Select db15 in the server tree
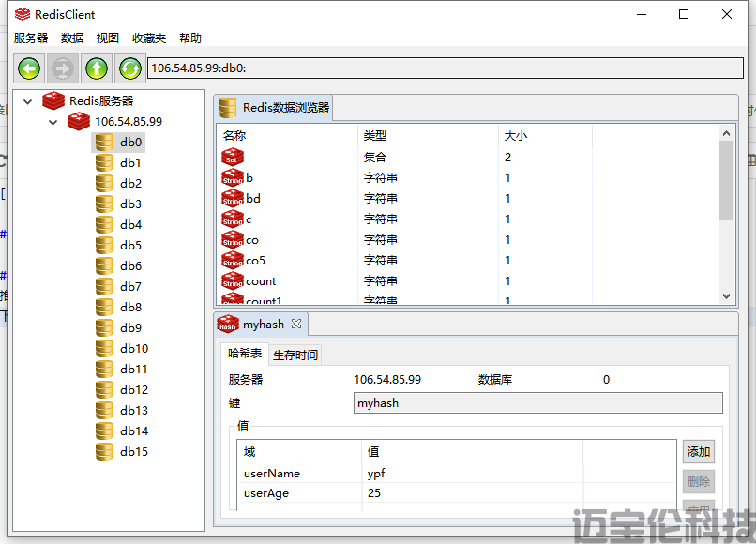 [x=134, y=452]
